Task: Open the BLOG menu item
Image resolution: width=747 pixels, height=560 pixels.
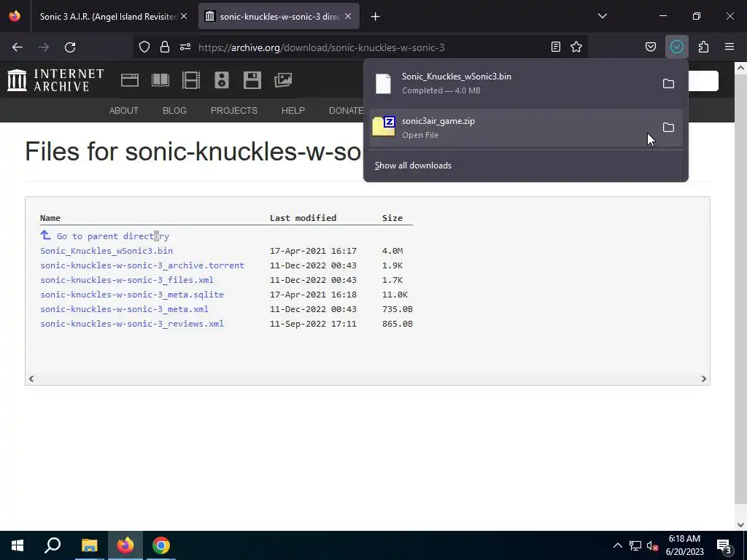Action: (x=174, y=111)
